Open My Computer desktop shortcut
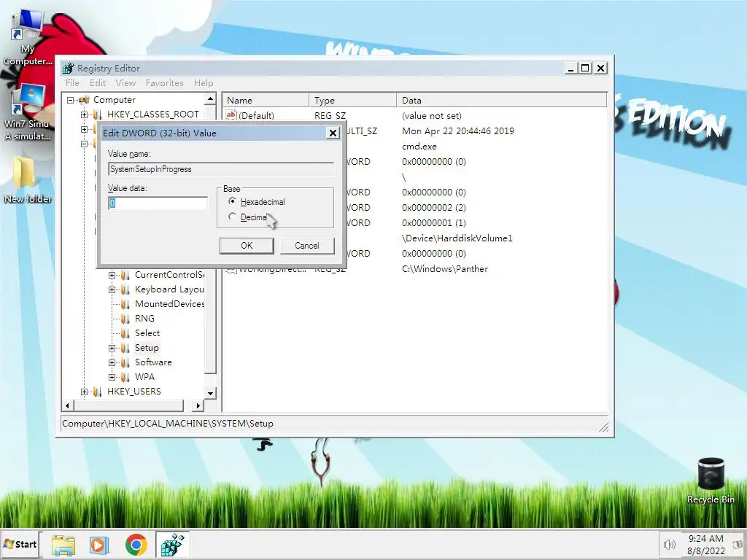 [27, 37]
